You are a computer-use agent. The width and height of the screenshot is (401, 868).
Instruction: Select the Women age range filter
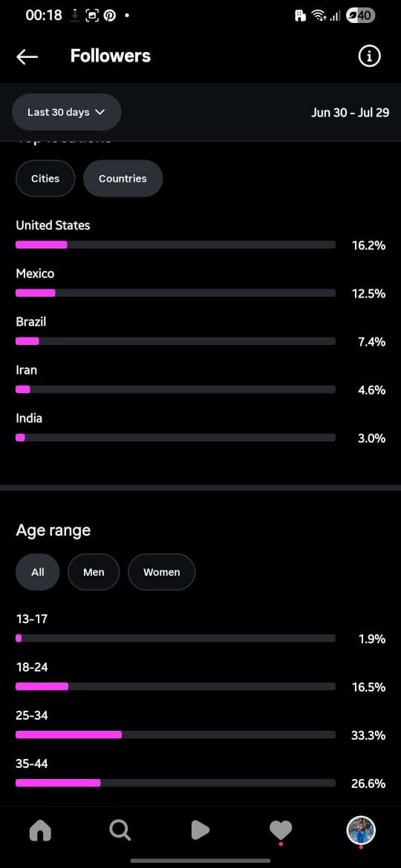162,572
